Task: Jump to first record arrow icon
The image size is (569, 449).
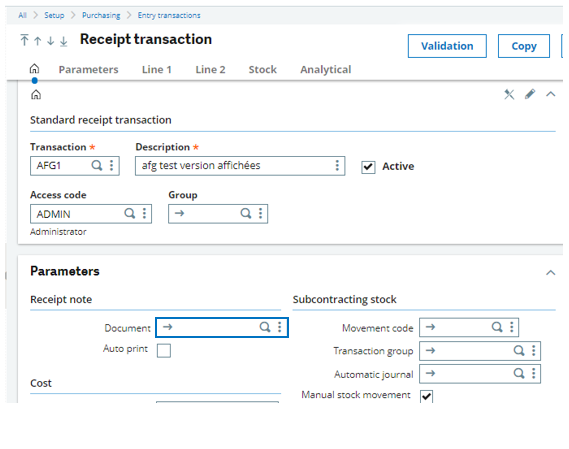Action: tap(24, 40)
